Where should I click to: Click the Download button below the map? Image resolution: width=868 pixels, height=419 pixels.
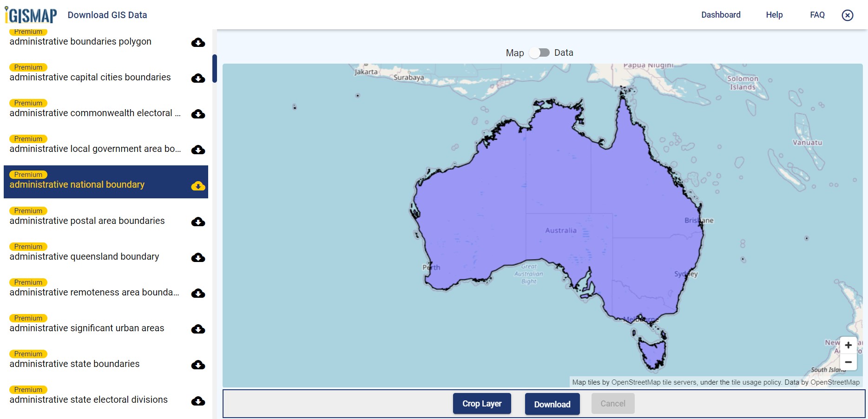point(552,404)
